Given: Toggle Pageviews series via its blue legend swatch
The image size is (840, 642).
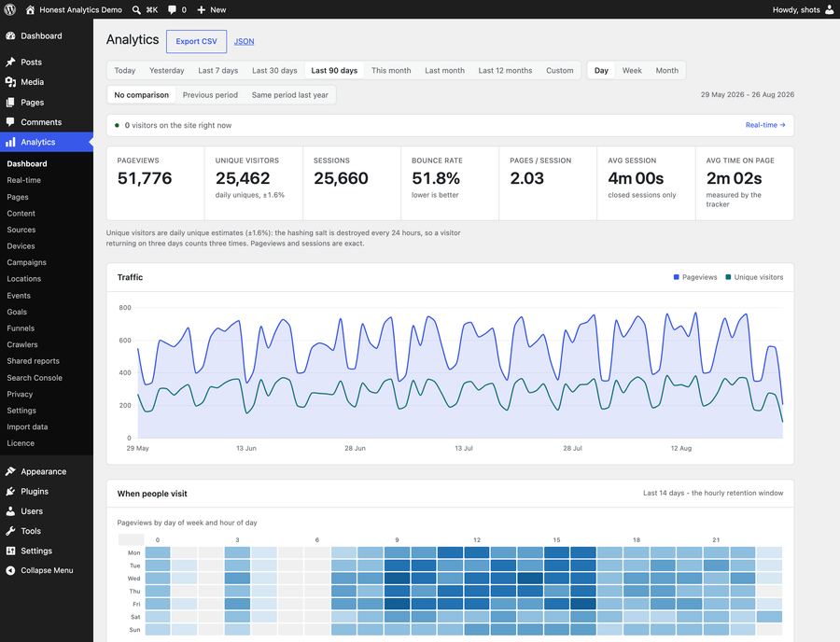Looking at the screenshot, I should [x=676, y=277].
